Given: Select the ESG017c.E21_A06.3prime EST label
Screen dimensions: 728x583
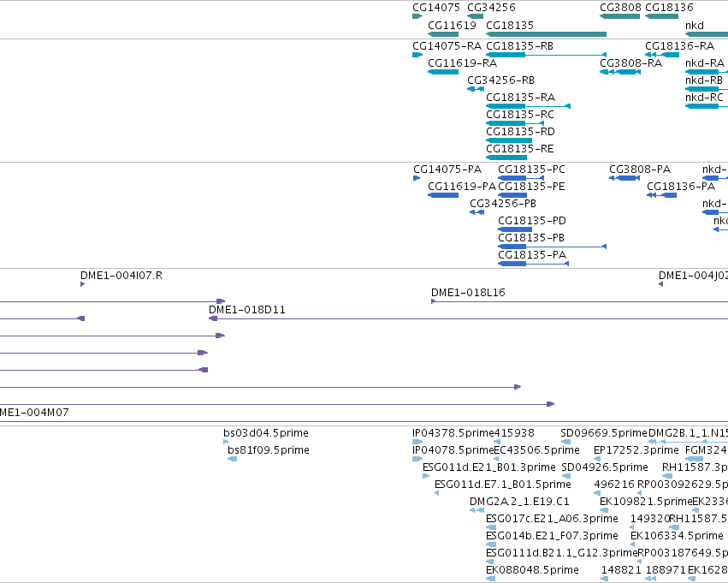Looking at the screenshot, I should [x=552, y=520].
